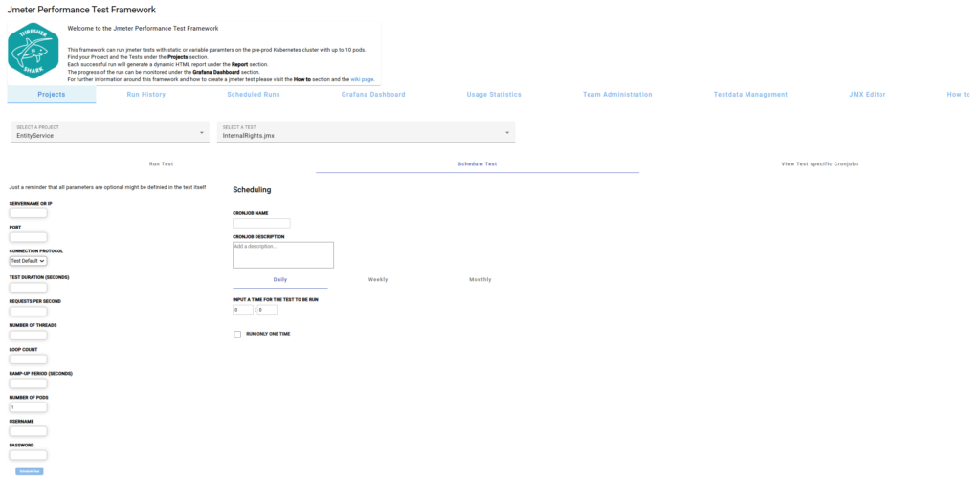Click the Scheduling heading text
This screenshot has height=479, width=980.
252,190
